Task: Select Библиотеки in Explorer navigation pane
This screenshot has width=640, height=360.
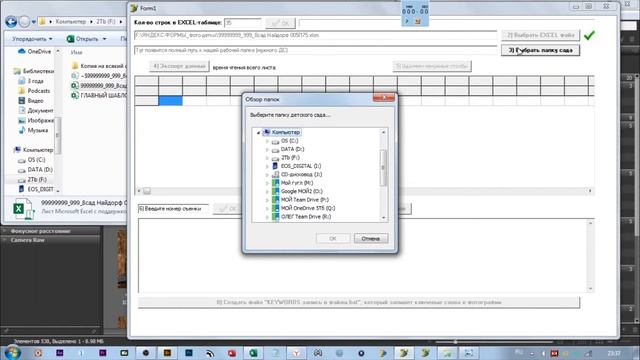Action: point(34,71)
